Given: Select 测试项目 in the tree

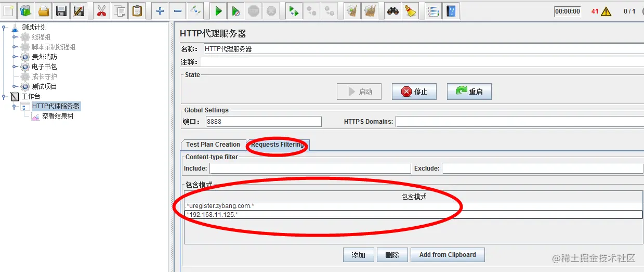Looking at the screenshot, I should [x=44, y=86].
